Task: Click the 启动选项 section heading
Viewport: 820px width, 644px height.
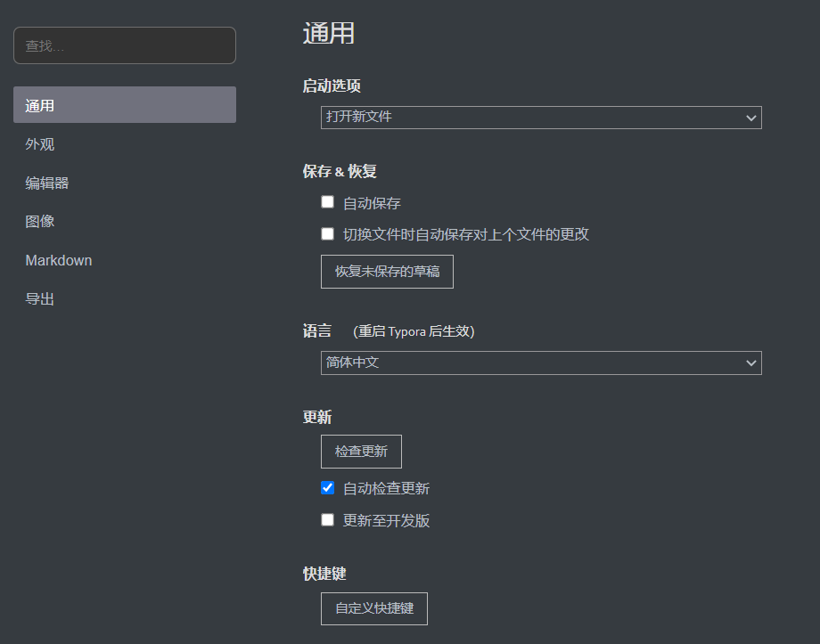Action: tap(332, 86)
